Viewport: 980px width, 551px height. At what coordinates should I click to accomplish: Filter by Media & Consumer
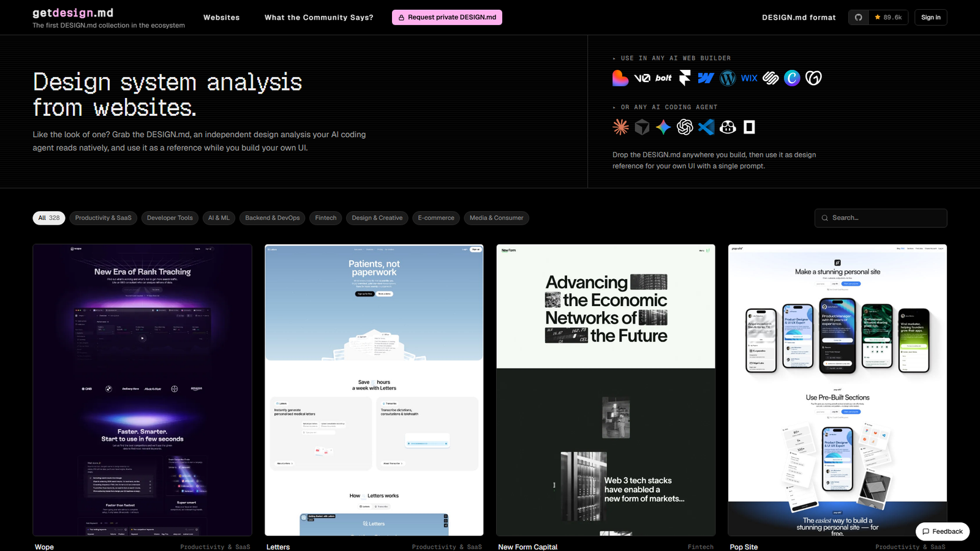pyautogui.click(x=496, y=218)
